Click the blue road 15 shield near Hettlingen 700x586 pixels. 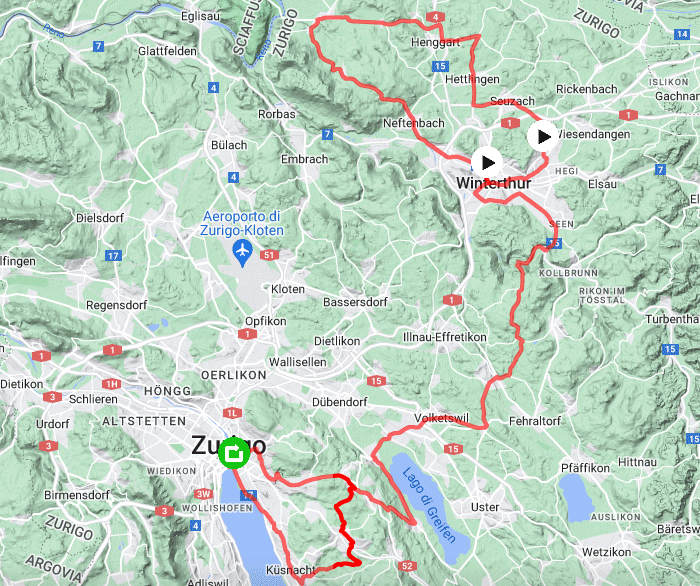pos(440,66)
